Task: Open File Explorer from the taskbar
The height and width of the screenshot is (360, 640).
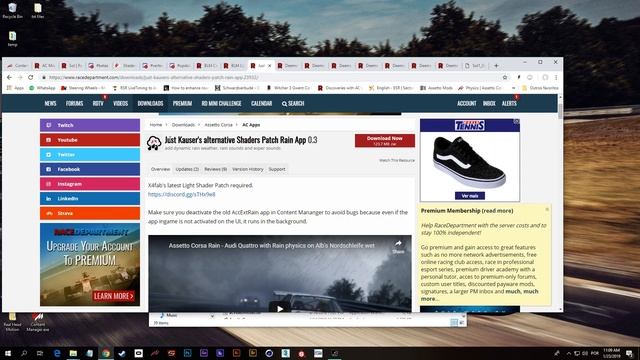Action: [x=73, y=353]
